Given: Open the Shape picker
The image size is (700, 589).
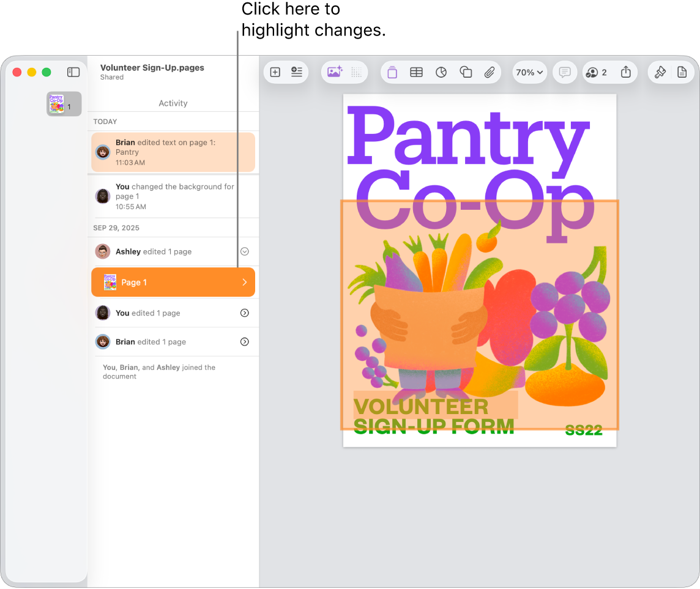Looking at the screenshot, I should pyautogui.click(x=466, y=72).
